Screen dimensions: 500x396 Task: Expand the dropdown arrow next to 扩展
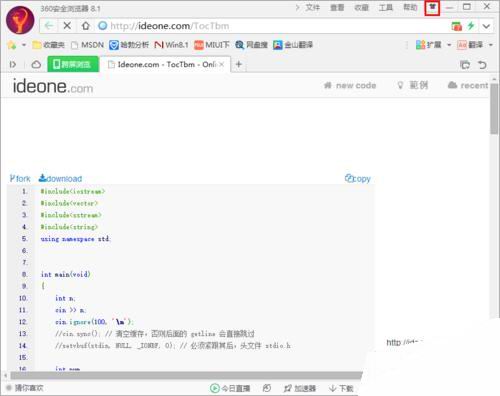point(449,45)
